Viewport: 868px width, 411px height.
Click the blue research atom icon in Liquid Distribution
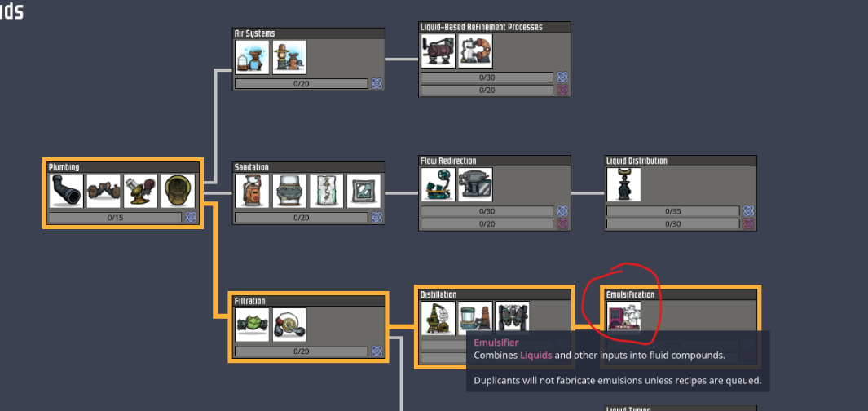click(x=749, y=211)
